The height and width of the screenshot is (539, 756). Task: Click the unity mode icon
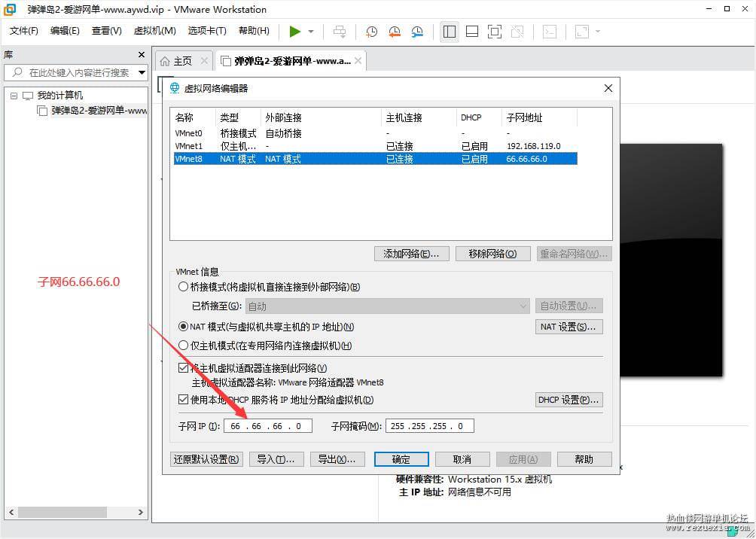(x=517, y=32)
